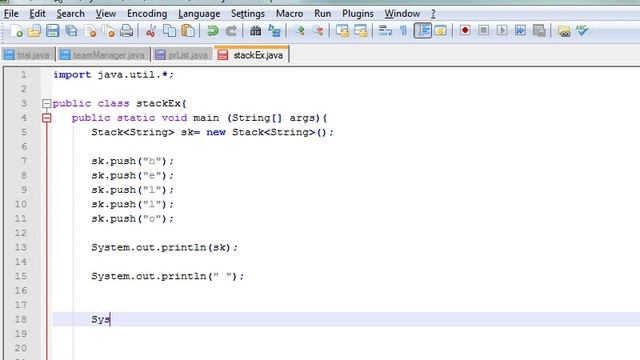
Task: Open the user defined language dialog icon
Action: (x=441, y=31)
